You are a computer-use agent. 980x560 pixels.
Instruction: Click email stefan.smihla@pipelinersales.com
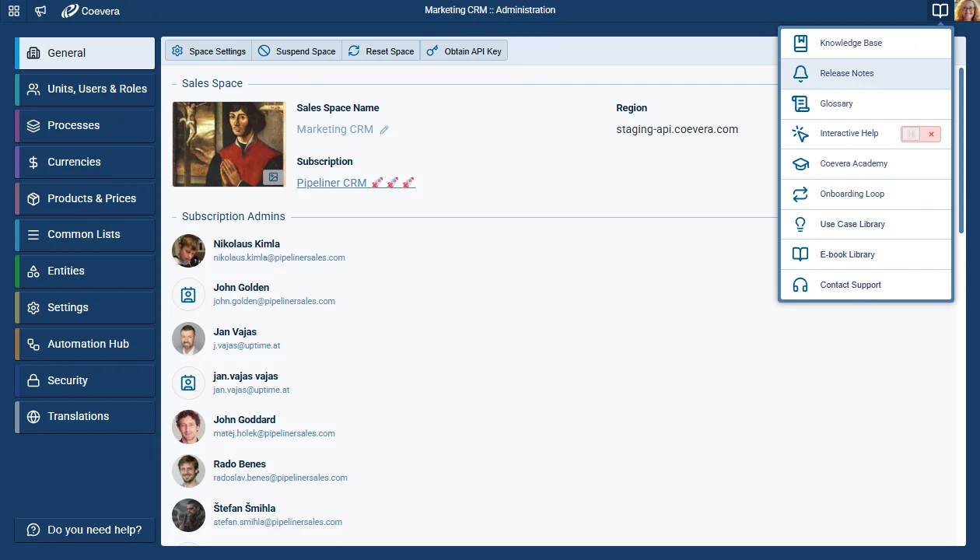[278, 523]
